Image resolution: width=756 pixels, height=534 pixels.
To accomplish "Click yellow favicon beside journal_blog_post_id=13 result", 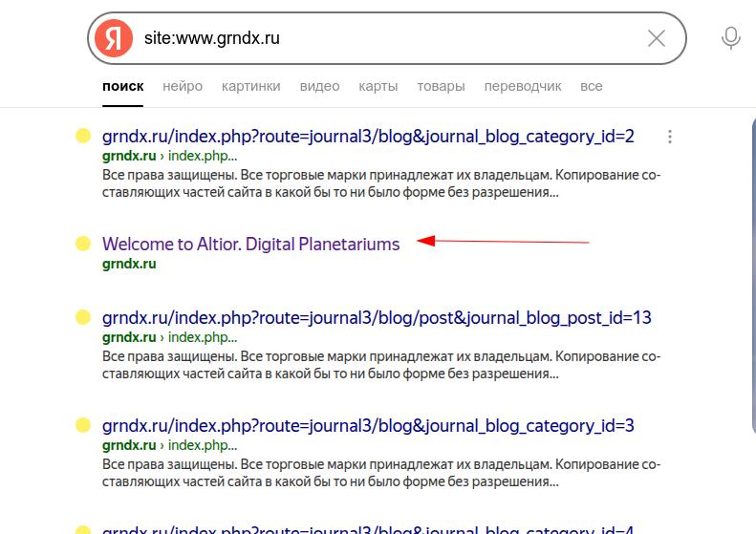I will [83, 317].
